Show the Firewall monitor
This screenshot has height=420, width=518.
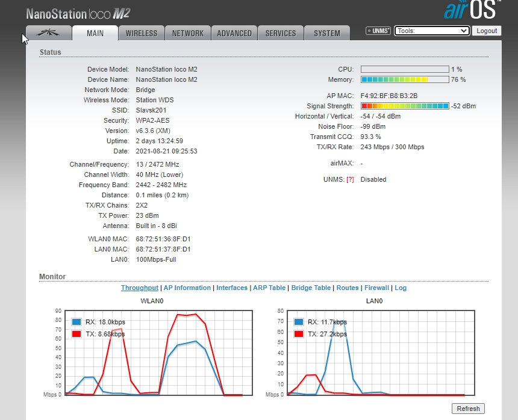(x=376, y=288)
